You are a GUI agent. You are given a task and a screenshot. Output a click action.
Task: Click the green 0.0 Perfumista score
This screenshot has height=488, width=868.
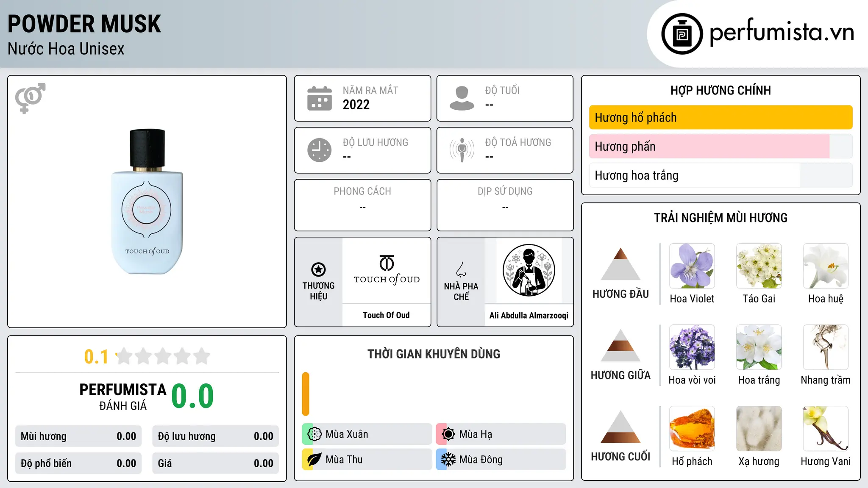click(x=193, y=396)
